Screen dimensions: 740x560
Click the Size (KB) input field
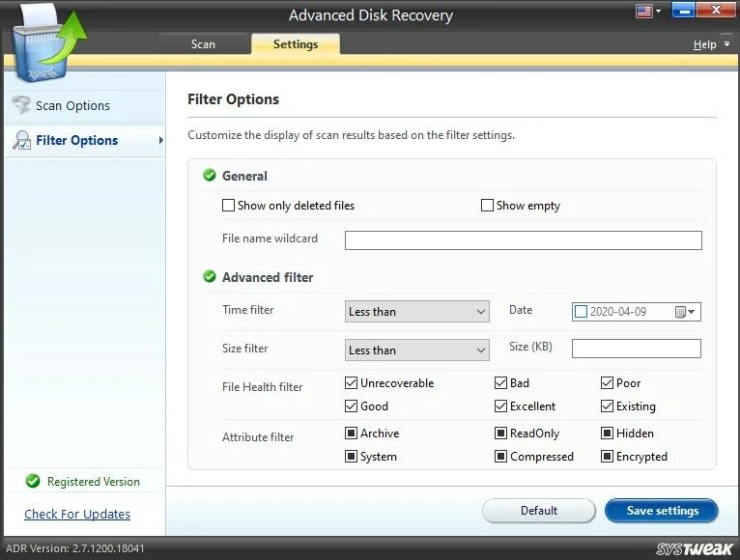coord(637,349)
